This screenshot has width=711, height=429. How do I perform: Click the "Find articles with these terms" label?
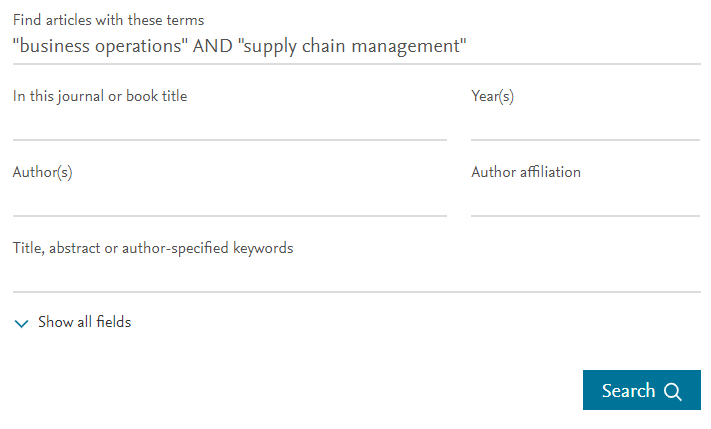pyautogui.click(x=108, y=20)
